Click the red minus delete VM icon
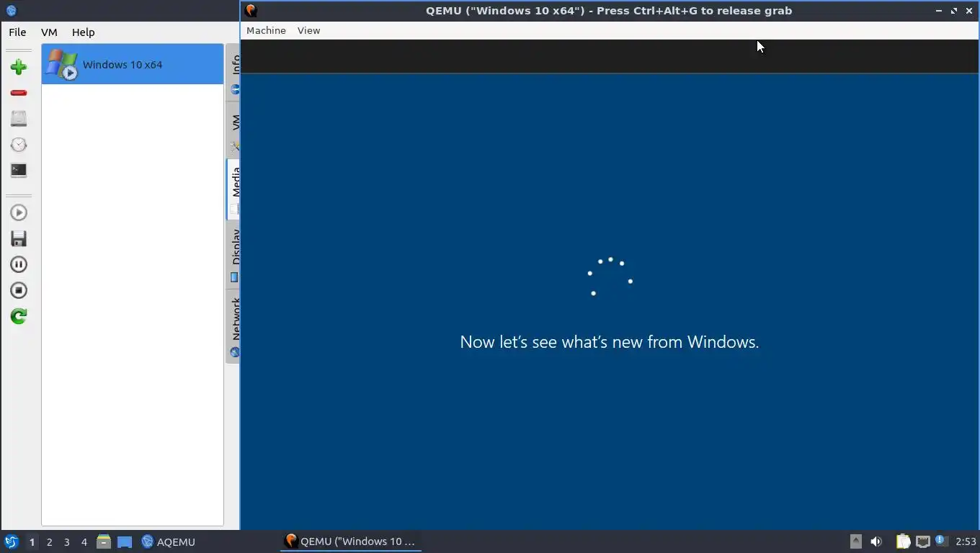The height and width of the screenshot is (553, 980). [19, 93]
